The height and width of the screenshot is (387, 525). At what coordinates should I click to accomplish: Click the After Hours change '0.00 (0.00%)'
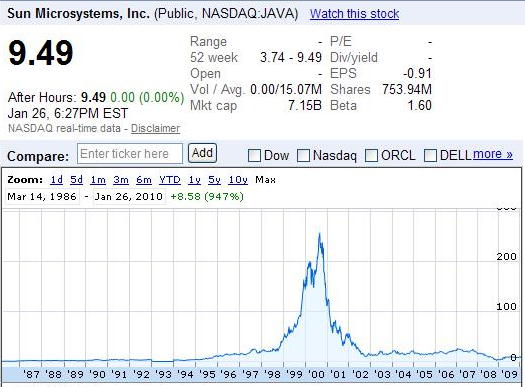[147, 97]
